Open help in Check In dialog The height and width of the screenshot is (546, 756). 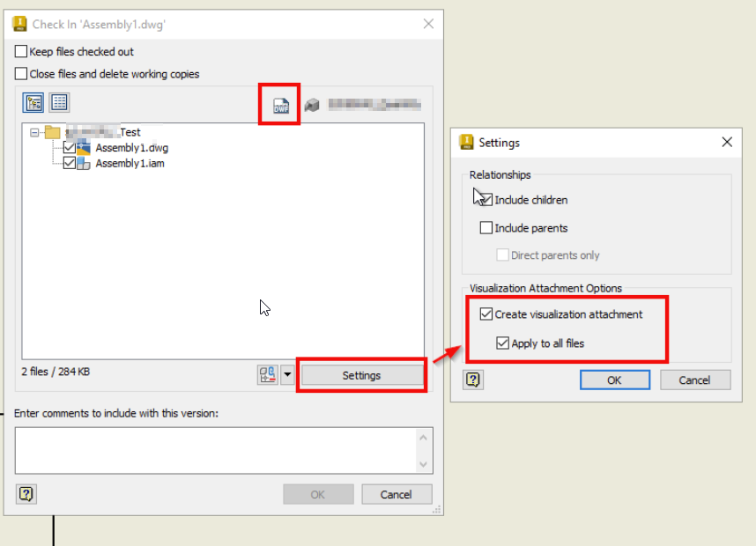pyautogui.click(x=26, y=494)
